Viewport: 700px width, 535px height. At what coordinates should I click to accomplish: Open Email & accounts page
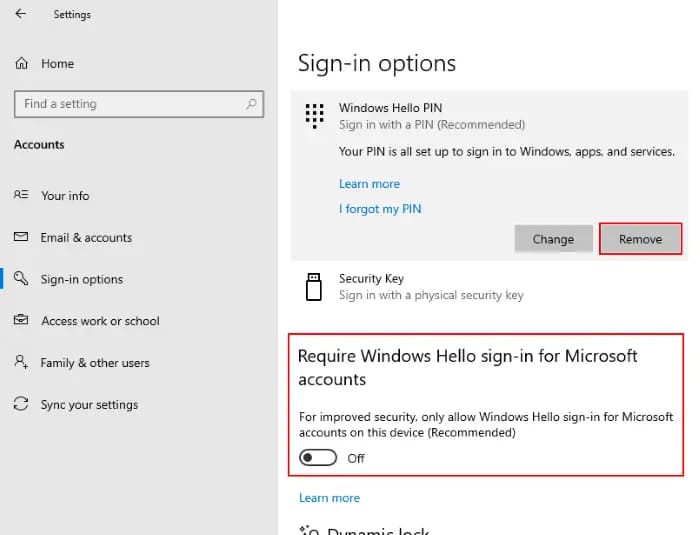[86, 238]
